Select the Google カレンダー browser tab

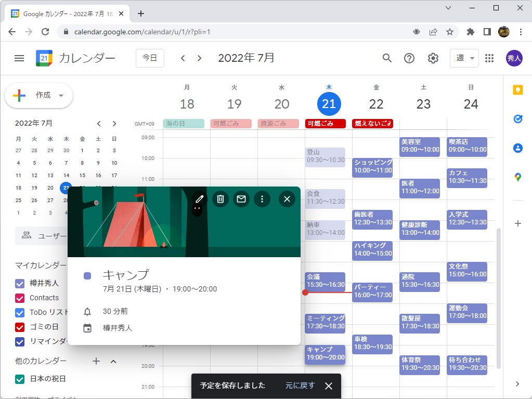click(62, 14)
